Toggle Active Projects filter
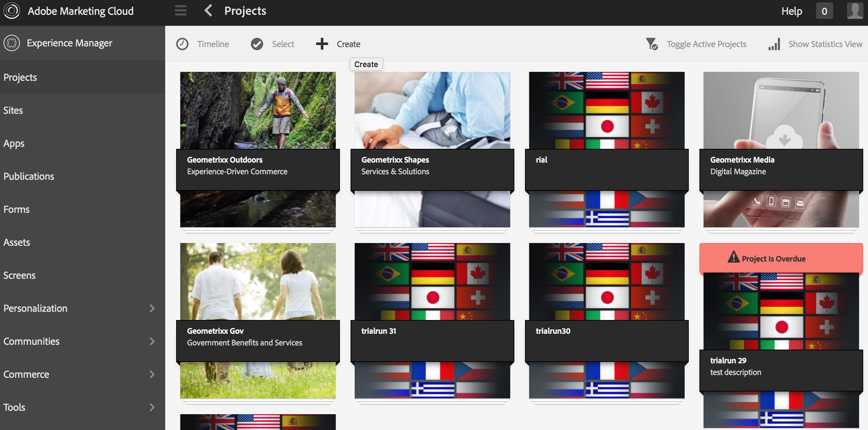 point(706,44)
